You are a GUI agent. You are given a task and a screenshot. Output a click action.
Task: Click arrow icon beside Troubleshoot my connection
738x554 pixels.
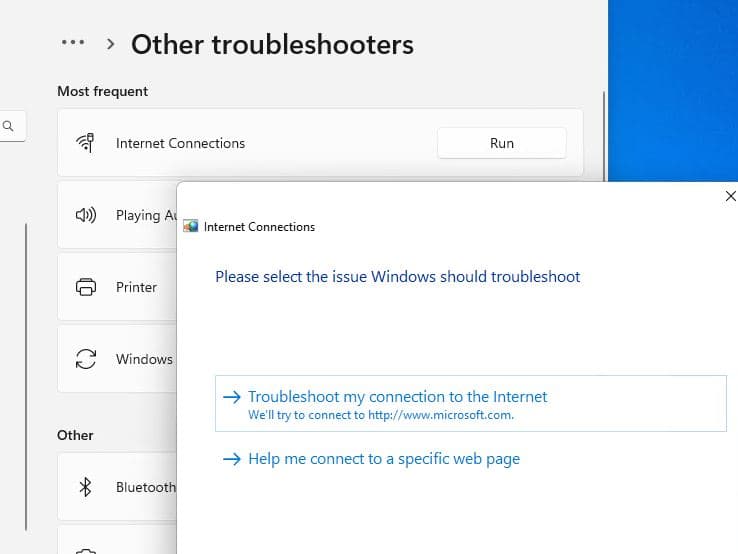pos(232,397)
